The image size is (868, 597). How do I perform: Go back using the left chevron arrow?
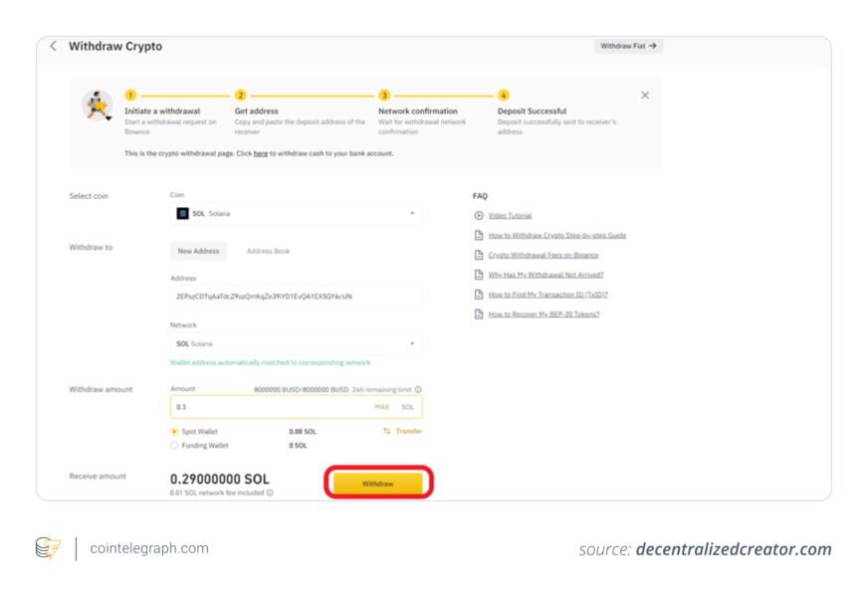point(53,46)
